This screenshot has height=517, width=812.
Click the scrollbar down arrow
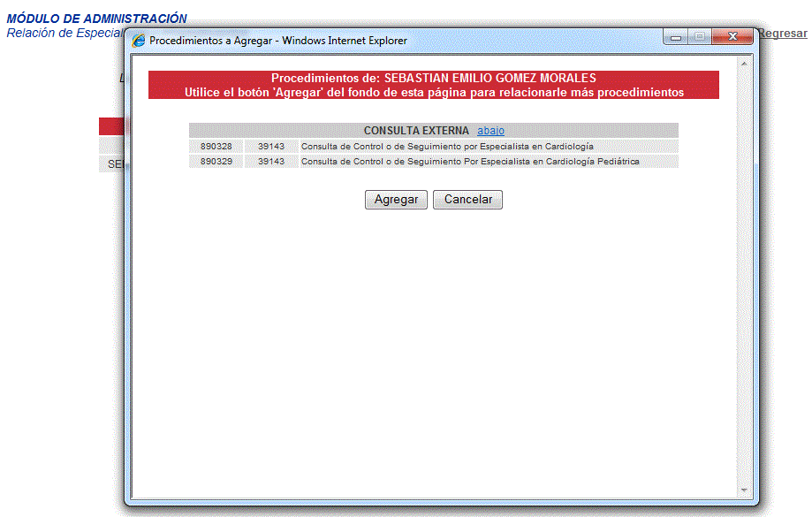(744, 490)
